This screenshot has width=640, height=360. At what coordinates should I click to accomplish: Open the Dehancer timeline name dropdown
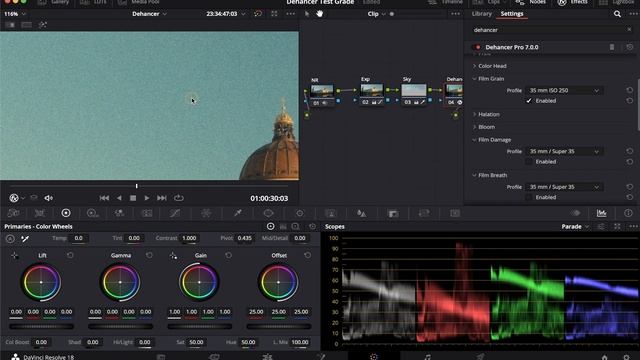tap(149, 14)
